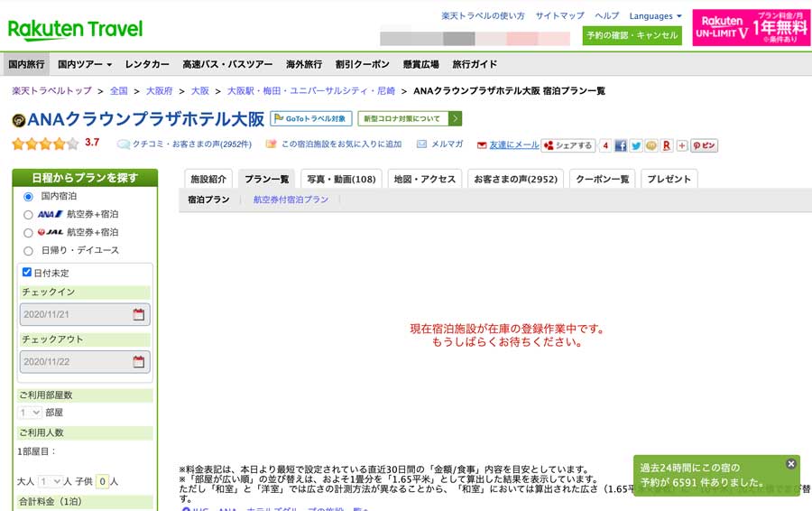Image resolution: width=812 pixels, height=511 pixels.
Task: Open the 海外旅行 menu item
Action: click(304, 64)
